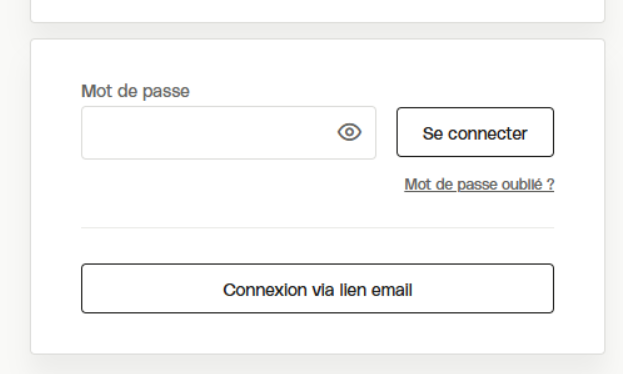623x374 pixels.
Task: Unmask the password field contents
Action: coord(349,132)
